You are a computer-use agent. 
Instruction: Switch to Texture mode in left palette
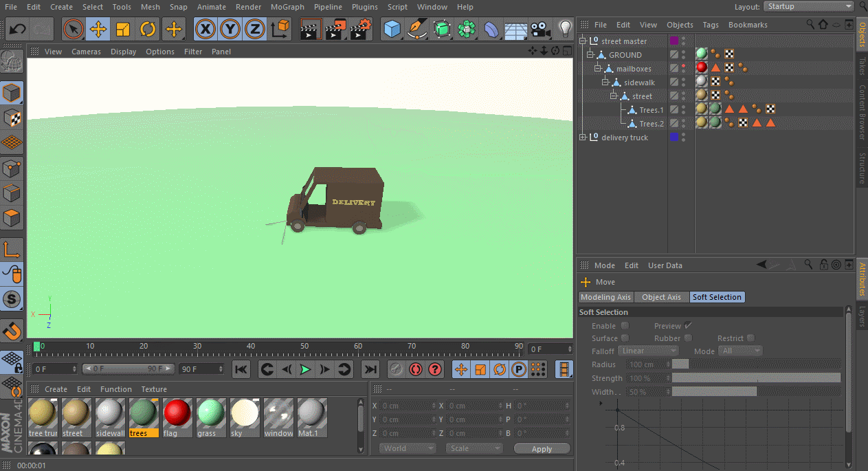coord(12,118)
